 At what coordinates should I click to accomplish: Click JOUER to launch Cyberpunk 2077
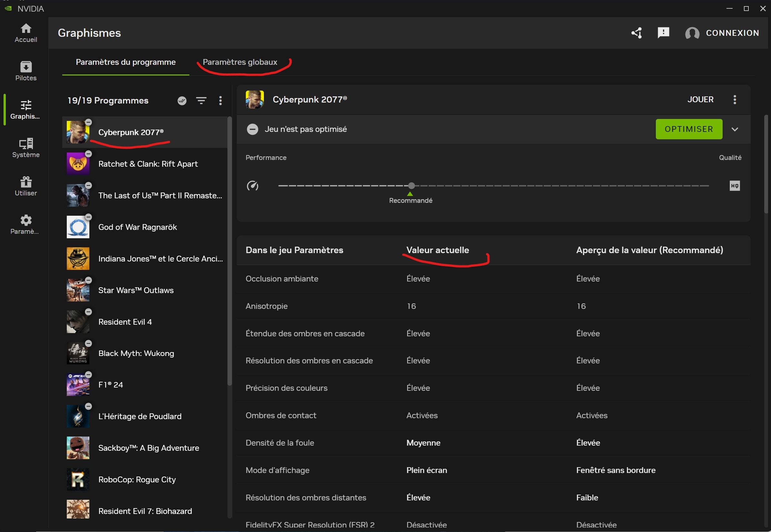700,99
